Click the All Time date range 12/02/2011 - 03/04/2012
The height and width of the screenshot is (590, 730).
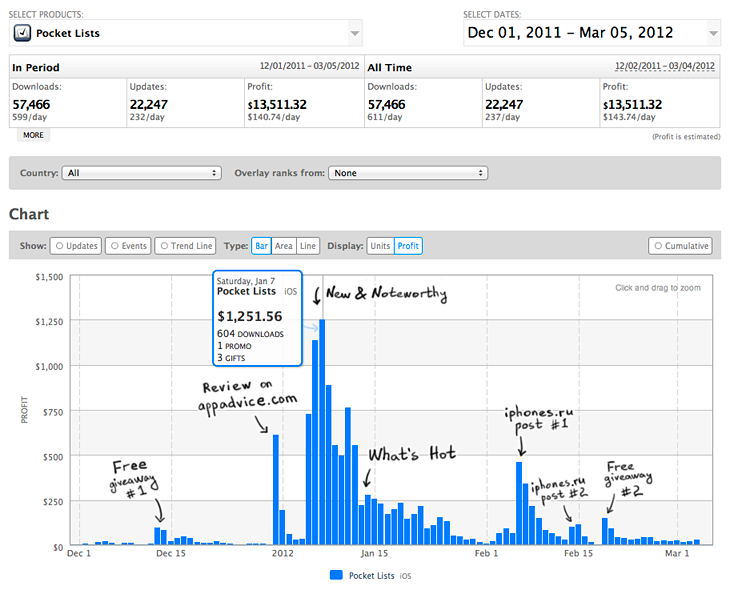(665, 66)
